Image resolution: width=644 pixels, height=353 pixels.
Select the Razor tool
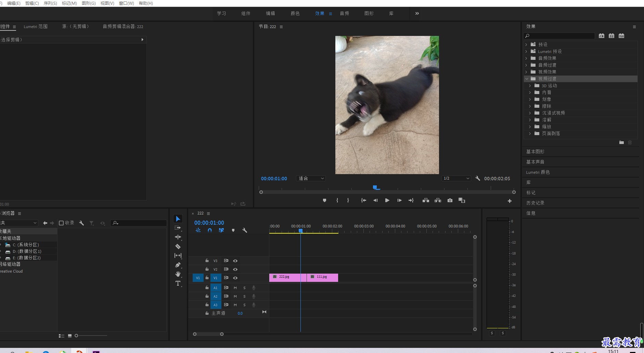pyautogui.click(x=178, y=246)
